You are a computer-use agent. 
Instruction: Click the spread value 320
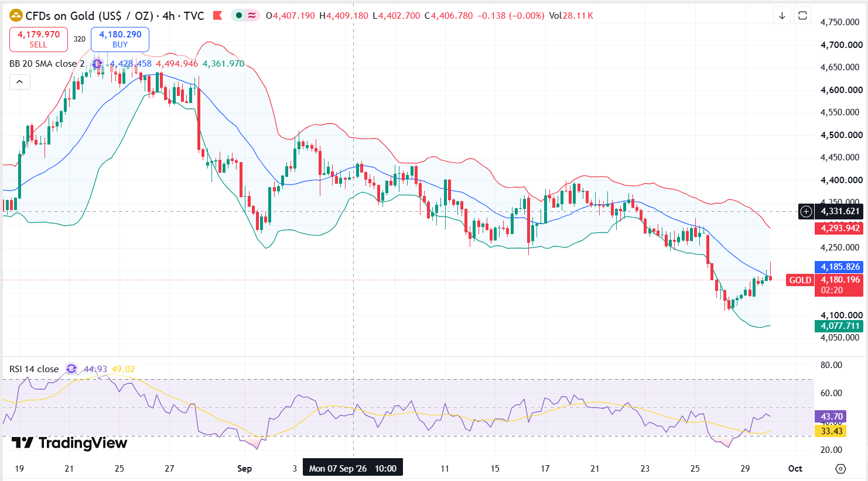(80, 39)
